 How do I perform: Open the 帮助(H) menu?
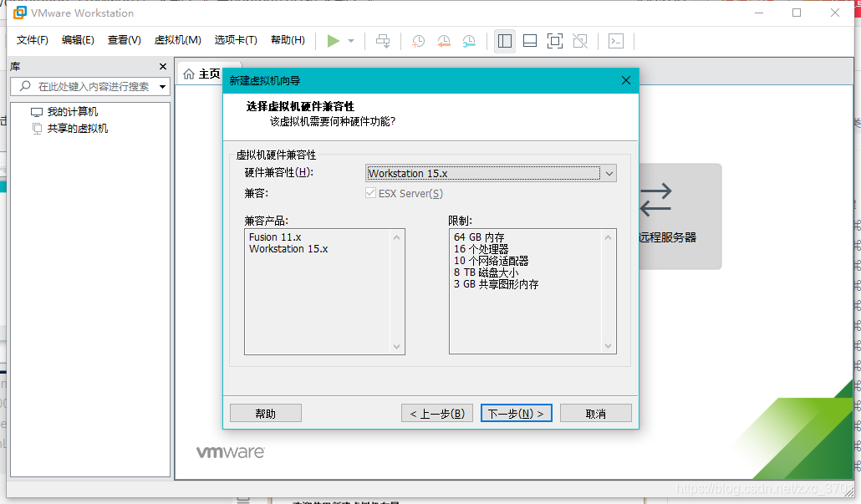pos(288,40)
